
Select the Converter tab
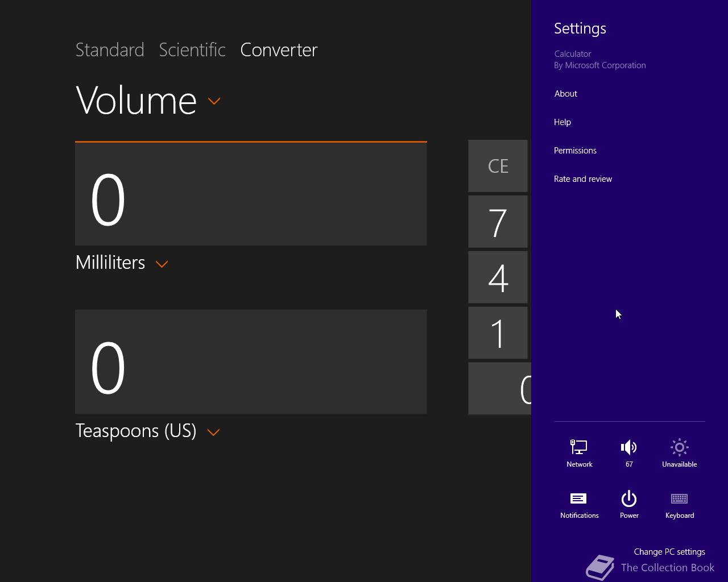coord(279,50)
